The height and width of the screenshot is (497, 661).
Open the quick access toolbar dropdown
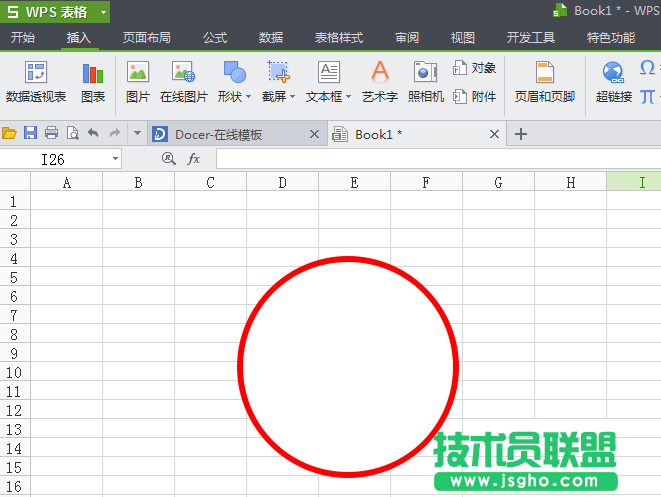pyautogui.click(x=137, y=133)
